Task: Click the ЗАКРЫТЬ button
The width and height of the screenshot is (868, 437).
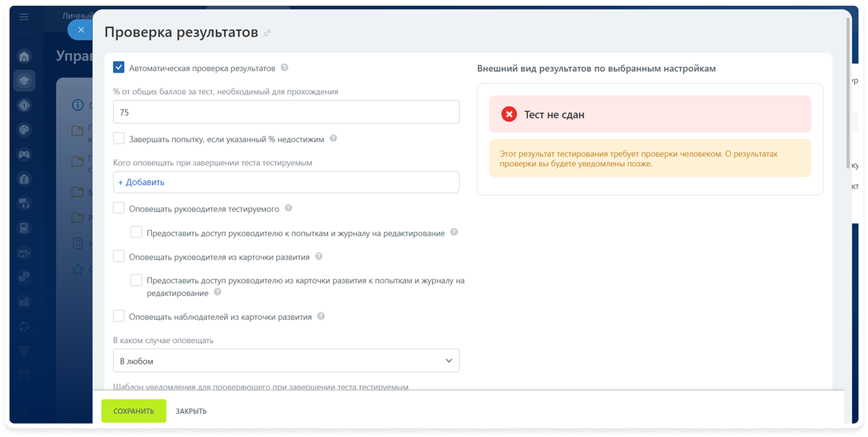Action: [191, 411]
